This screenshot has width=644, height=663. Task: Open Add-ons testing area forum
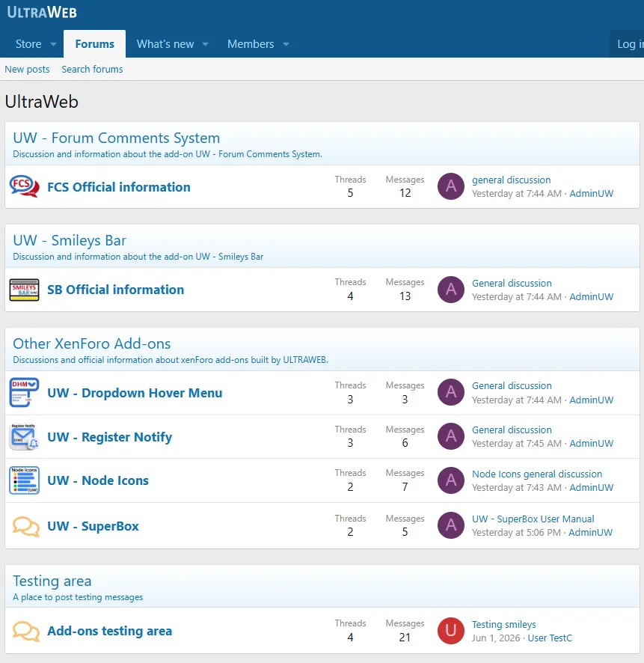pos(109,631)
